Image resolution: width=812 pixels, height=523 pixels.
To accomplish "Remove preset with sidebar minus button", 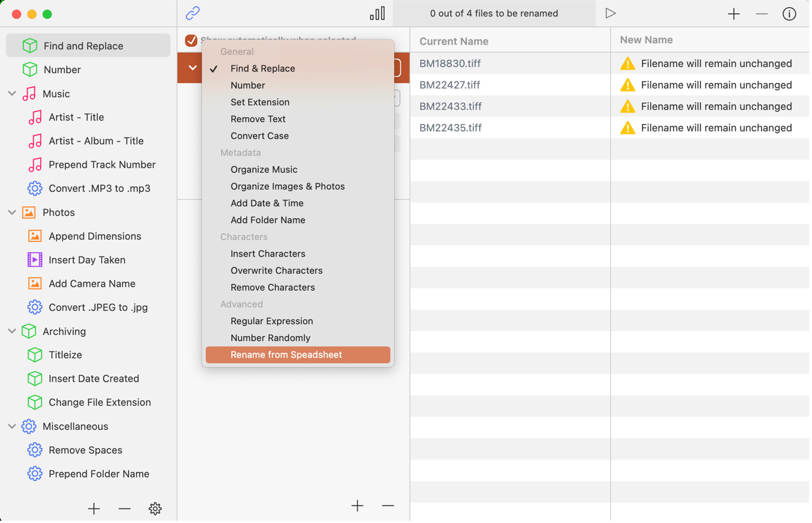I will pyautogui.click(x=124, y=510).
